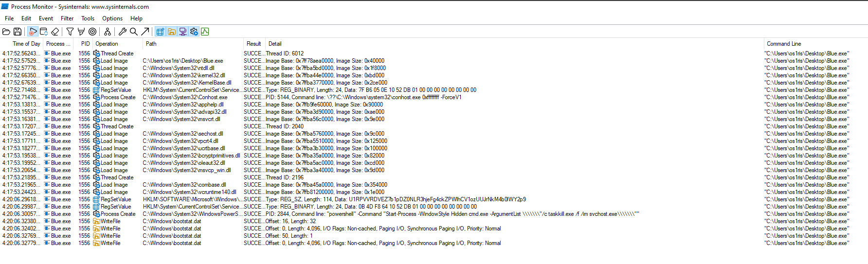Click the Load Image icon in the combase.dll row
Image resolution: width=868 pixels, height=264 pixels.
[x=96, y=185]
